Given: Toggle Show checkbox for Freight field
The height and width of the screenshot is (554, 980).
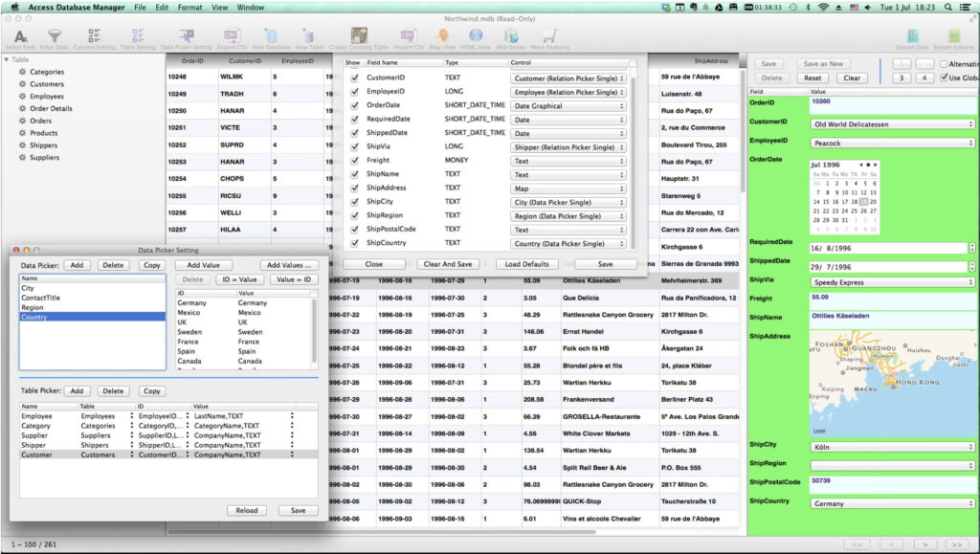Looking at the screenshot, I should [354, 161].
